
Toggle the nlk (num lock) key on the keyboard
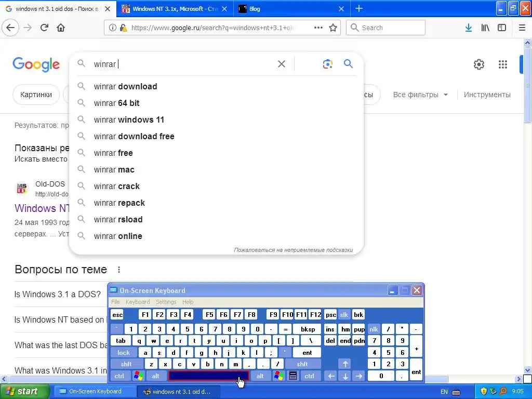374,329
